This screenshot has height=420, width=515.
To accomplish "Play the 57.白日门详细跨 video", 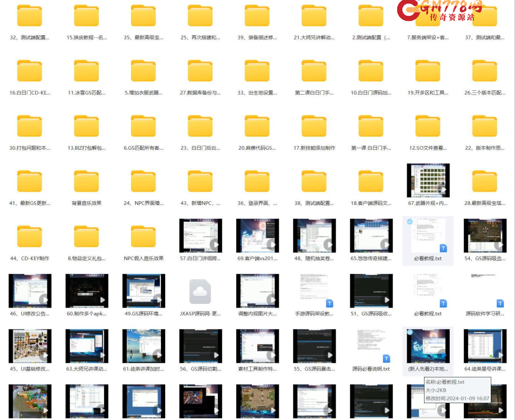I will tap(215, 244).
